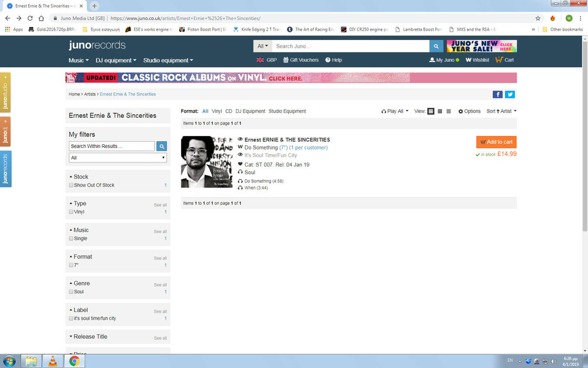588x368 pixels.
Task: Share page on Facebook
Action: pyautogui.click(x=497, y=94)
